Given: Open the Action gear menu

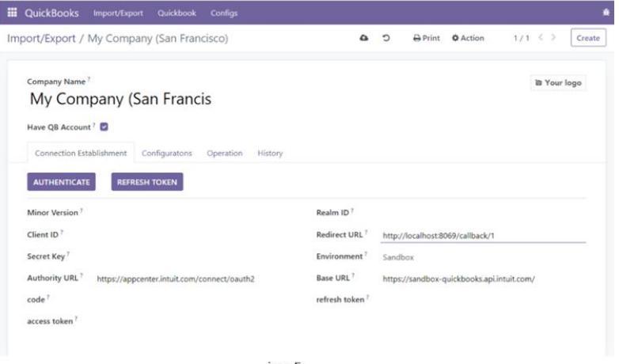Looking at the screenshot, I should (x=468, y=38).
